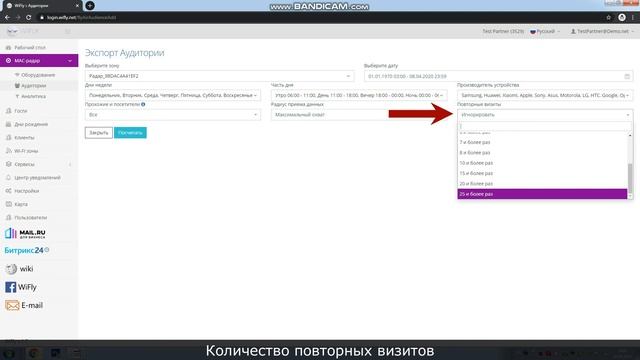
Task: Click the Test Partner (3529) header text
Action: tap(503, 31)
